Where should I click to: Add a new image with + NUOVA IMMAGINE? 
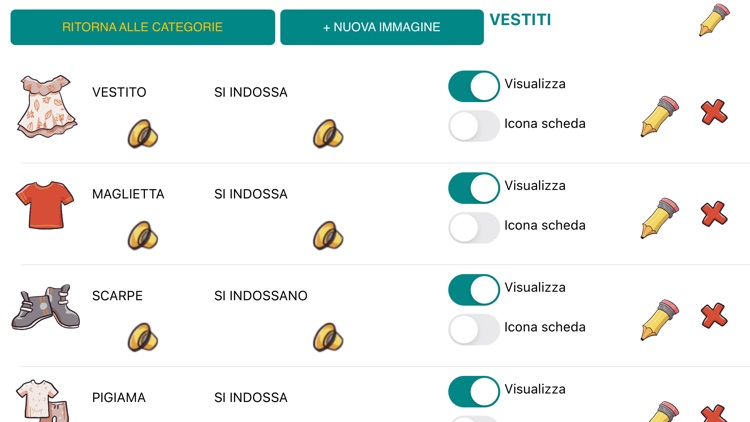(x=382, y=27)
